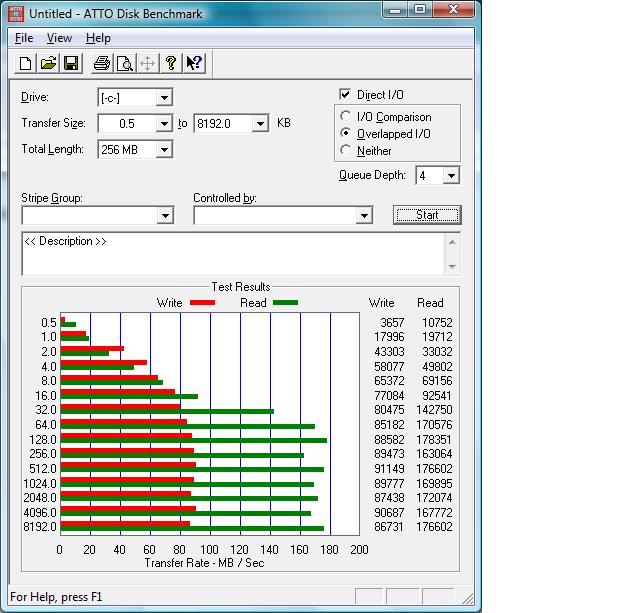Image resolution: width=640 pixels, height=613 pixels.
Task: Expand the Transfer Size minimum 0.5 dropdown
Action: point(164,123)
